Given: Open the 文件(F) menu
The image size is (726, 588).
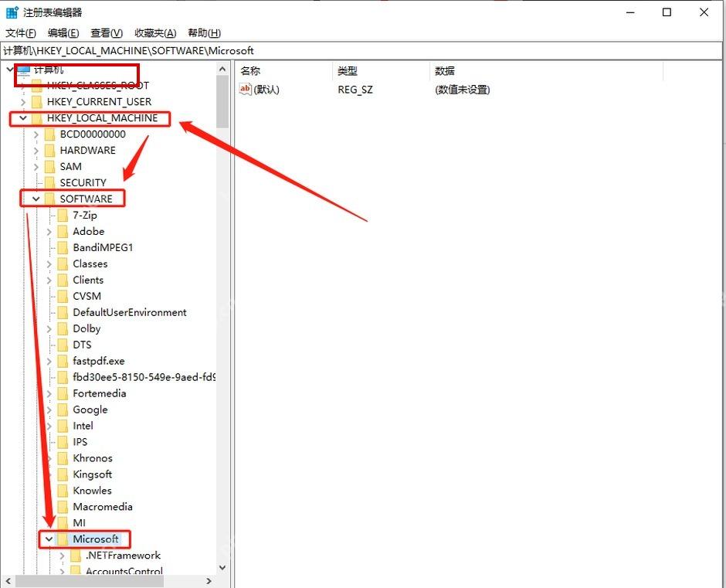Looking at the screenshot, I should click(21, 33).
